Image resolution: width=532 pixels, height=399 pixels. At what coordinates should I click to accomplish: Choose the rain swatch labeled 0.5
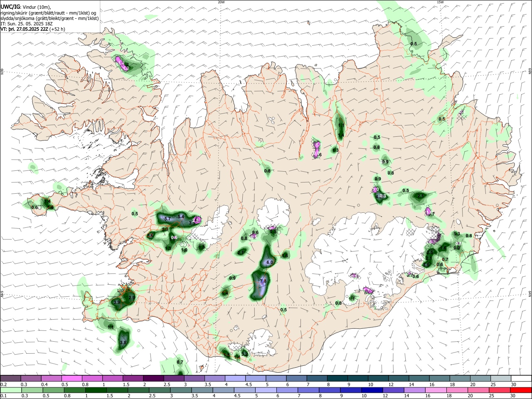coord(53,390)
